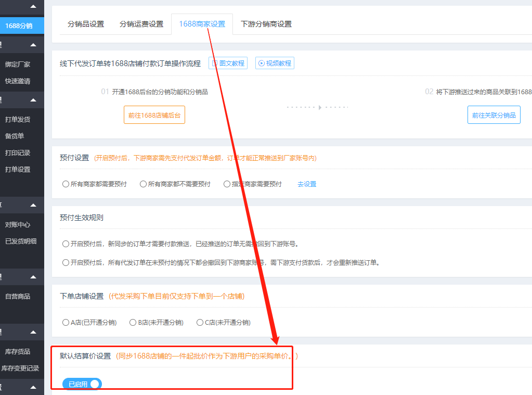This screenshot has width=532, height=395.
Task: Open 绑定厂家 sidebar item
Action: tap(18, 64)
